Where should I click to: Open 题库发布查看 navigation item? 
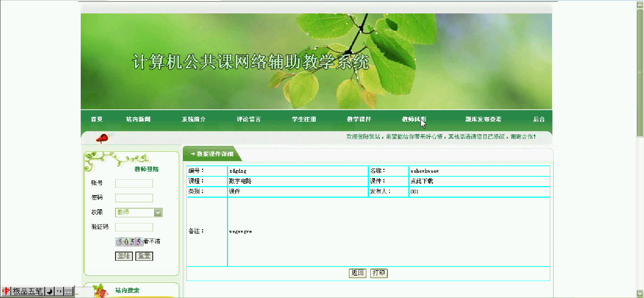483,119
